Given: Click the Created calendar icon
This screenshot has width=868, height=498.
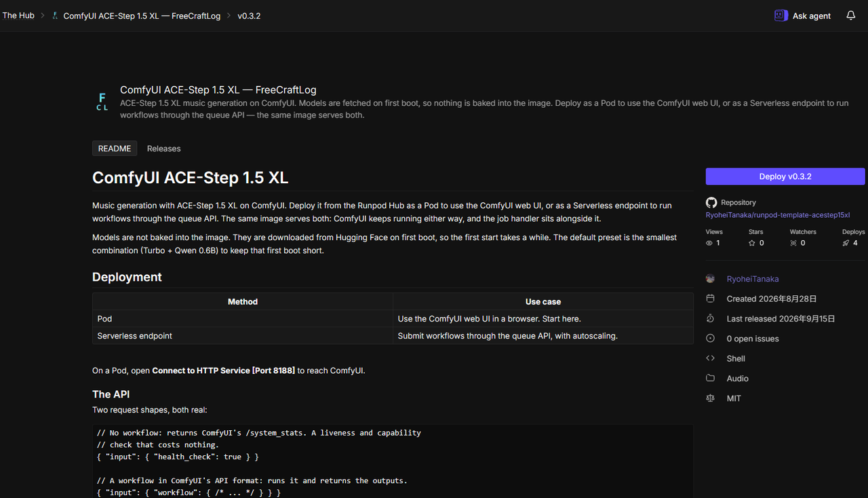Looking at the screenshot, I should pyautogui.click(x=710, y=299).
